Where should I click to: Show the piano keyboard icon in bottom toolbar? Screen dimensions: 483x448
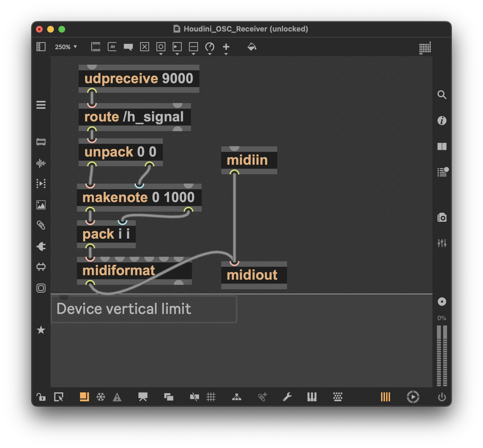[x=312, y=397]
